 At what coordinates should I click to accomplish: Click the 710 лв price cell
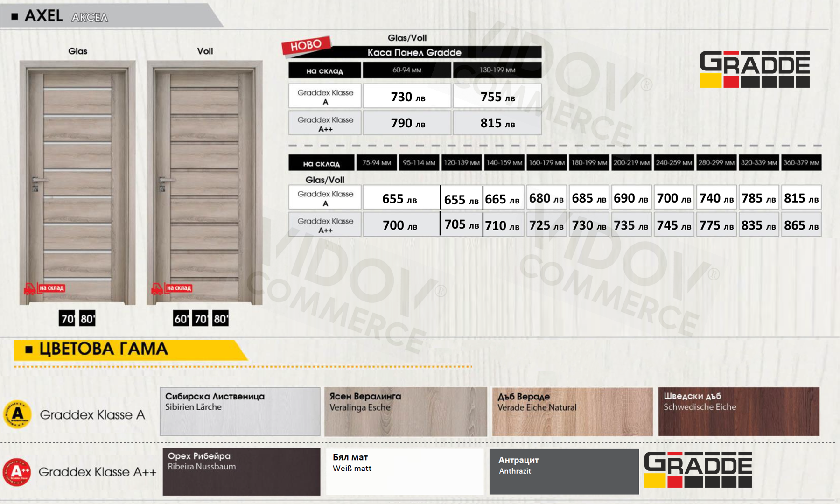coord(504,224)
